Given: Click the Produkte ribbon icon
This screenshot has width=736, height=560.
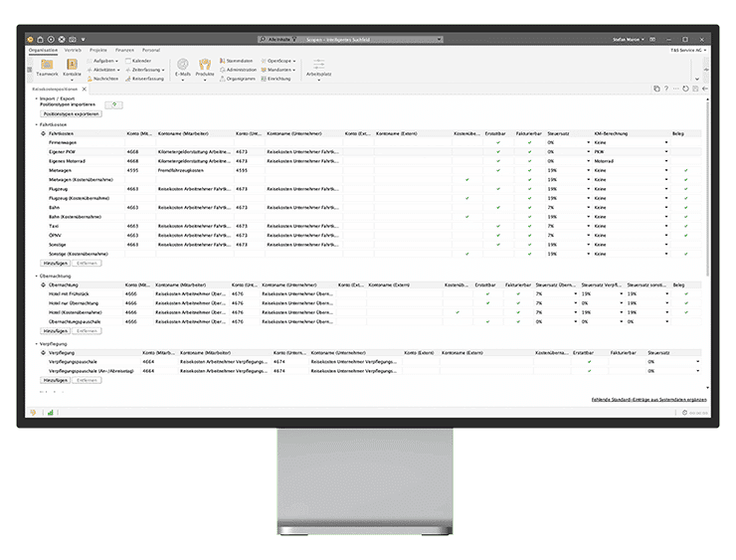Looking at the screenshot, I should (206, 65).
